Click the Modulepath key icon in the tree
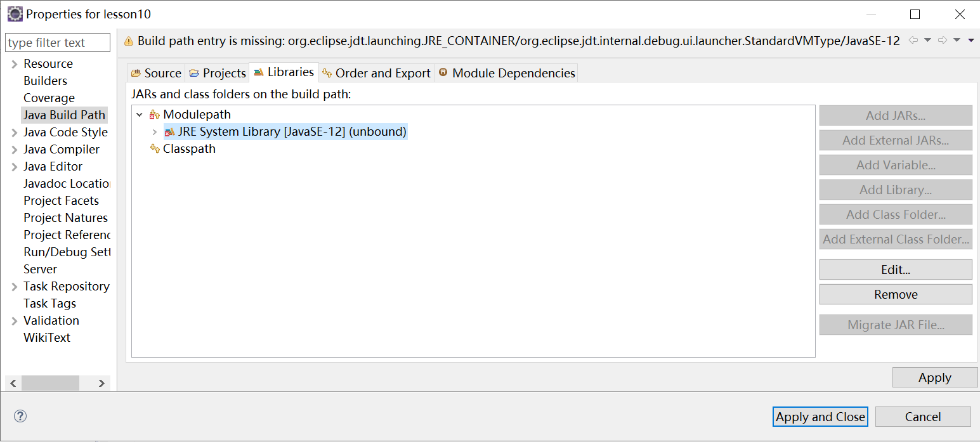This screenshot has height=442, width=980. click(155, 114)
